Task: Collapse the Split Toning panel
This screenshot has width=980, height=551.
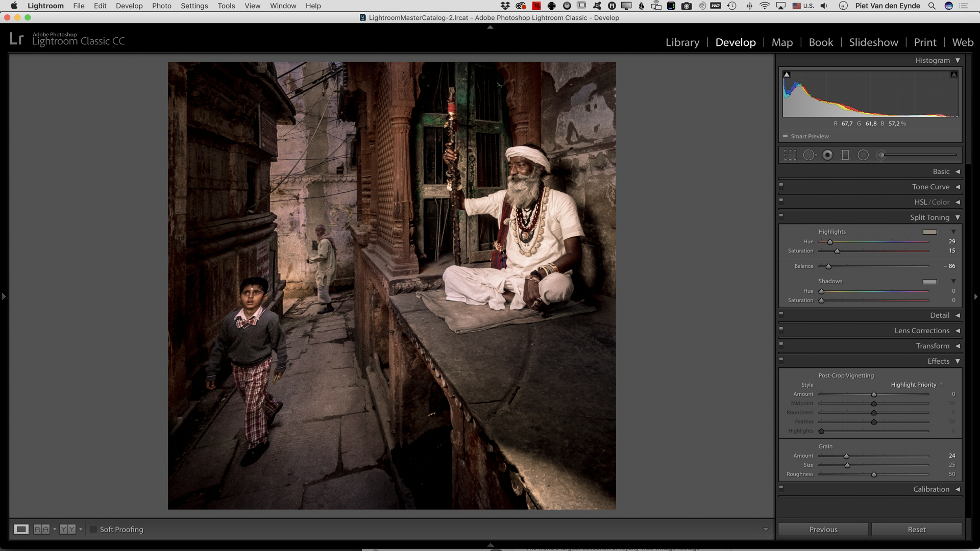Action: point(958,217)
